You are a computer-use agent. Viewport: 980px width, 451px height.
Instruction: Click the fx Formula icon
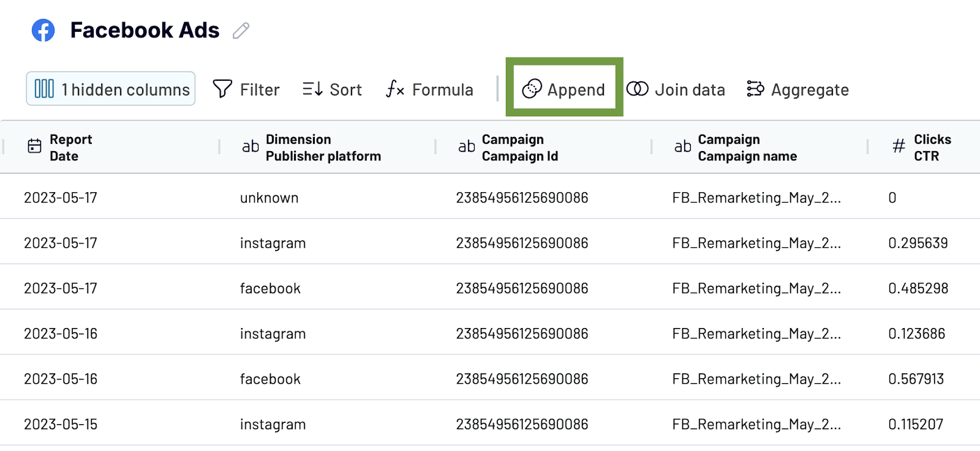coord(395,89)
